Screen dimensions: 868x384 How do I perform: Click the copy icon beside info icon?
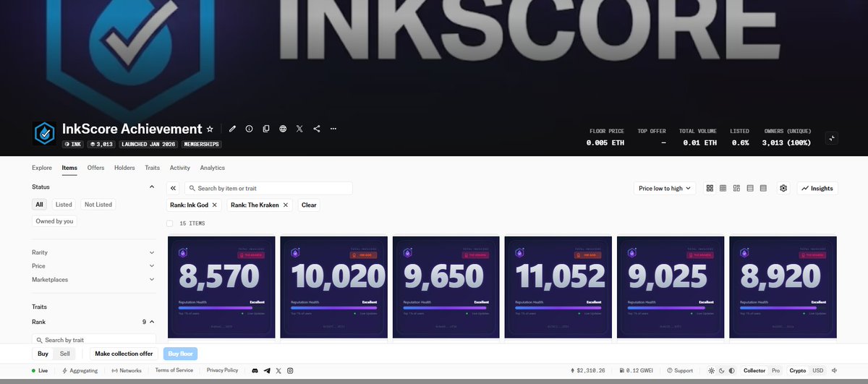pyautogui.click(x=266, y=129)
